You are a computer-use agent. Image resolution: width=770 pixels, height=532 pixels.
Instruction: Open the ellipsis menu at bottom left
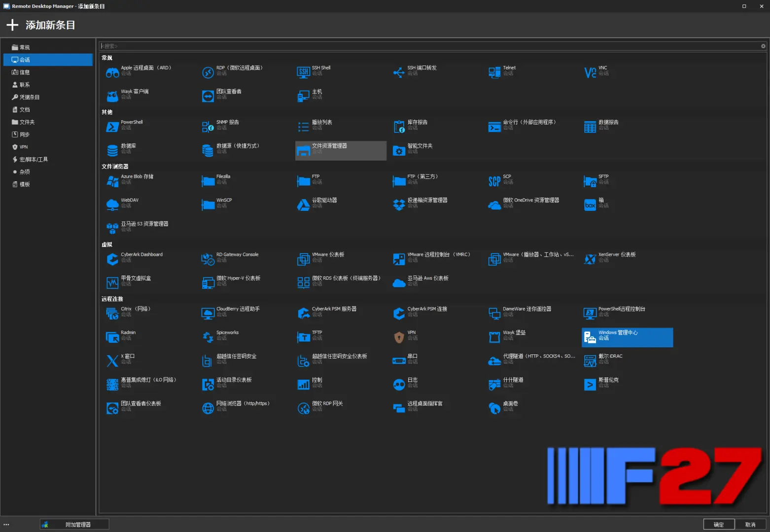(6, 525)
